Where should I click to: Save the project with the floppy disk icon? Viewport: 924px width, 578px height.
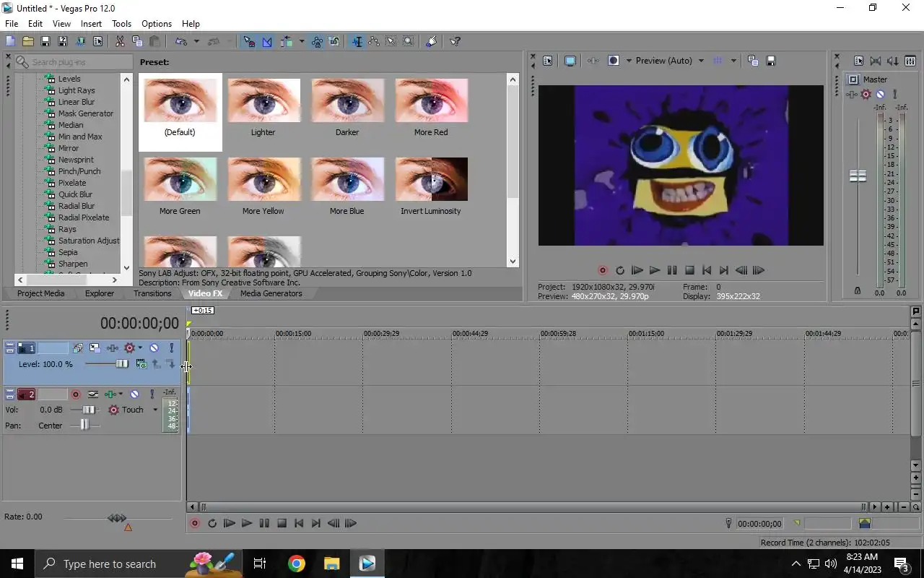45,42
